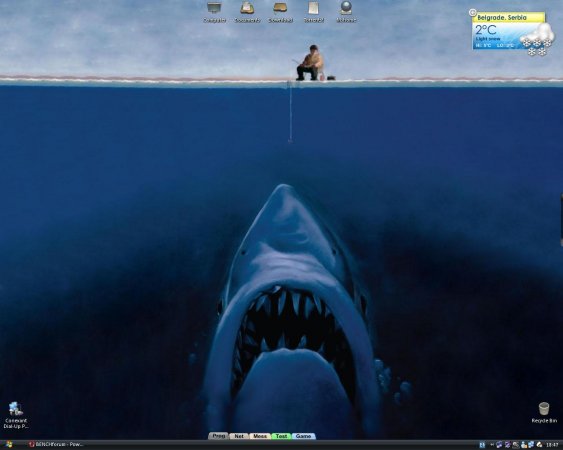Screen dimensions: 563x450
Task: Click the Belgrade, Serbia weather widget title
Action: click(502, 18)
